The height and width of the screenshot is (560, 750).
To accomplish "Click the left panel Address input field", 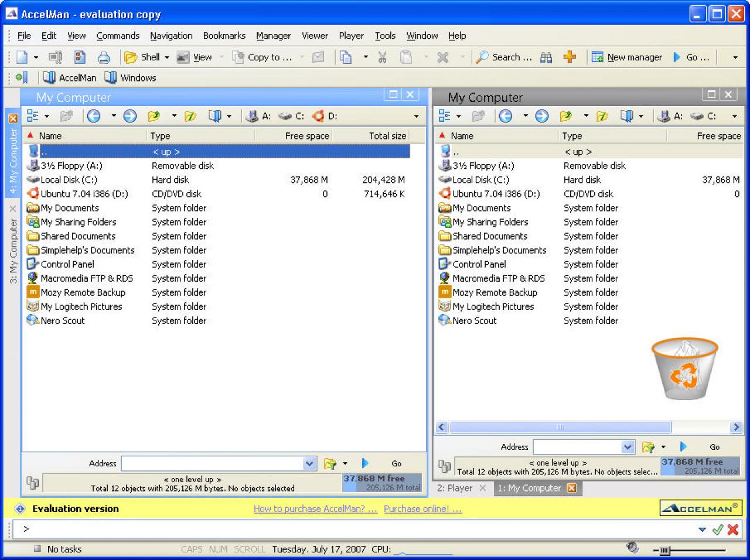I will click(213, 463).
